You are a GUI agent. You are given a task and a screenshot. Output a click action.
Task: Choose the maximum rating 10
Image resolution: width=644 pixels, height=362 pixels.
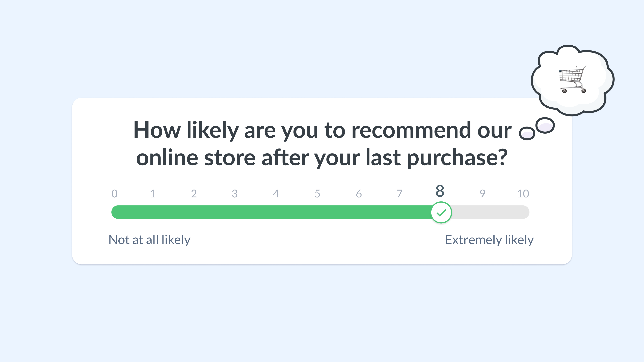coord(523,194)
